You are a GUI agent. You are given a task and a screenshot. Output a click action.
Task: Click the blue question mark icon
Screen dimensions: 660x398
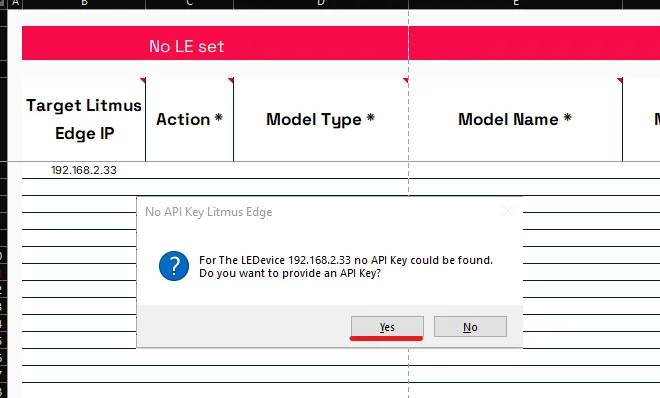coord(174,266)
